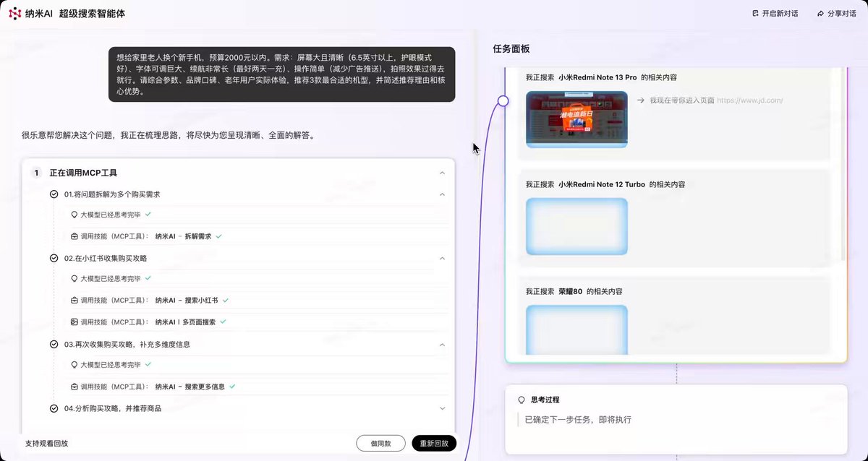Click the timeline circle marker in task panel
Viewport: 868px width, 461px height.
pyautogui.click(x=503, y=101)
